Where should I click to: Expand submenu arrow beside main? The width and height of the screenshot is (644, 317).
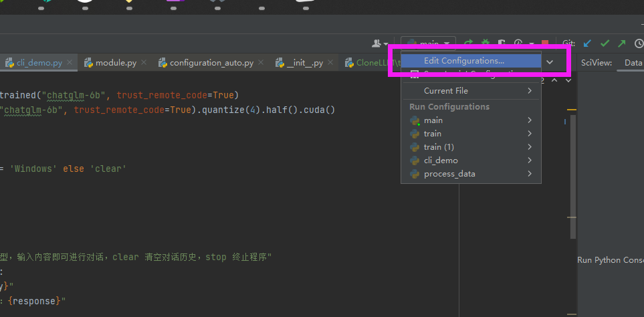coord(530,120)
